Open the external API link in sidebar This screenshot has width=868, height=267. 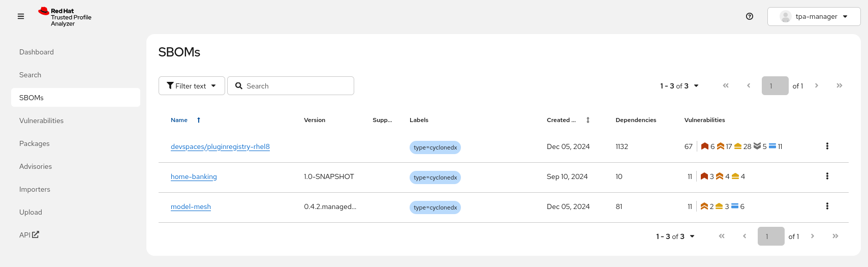tap(29, 235)
